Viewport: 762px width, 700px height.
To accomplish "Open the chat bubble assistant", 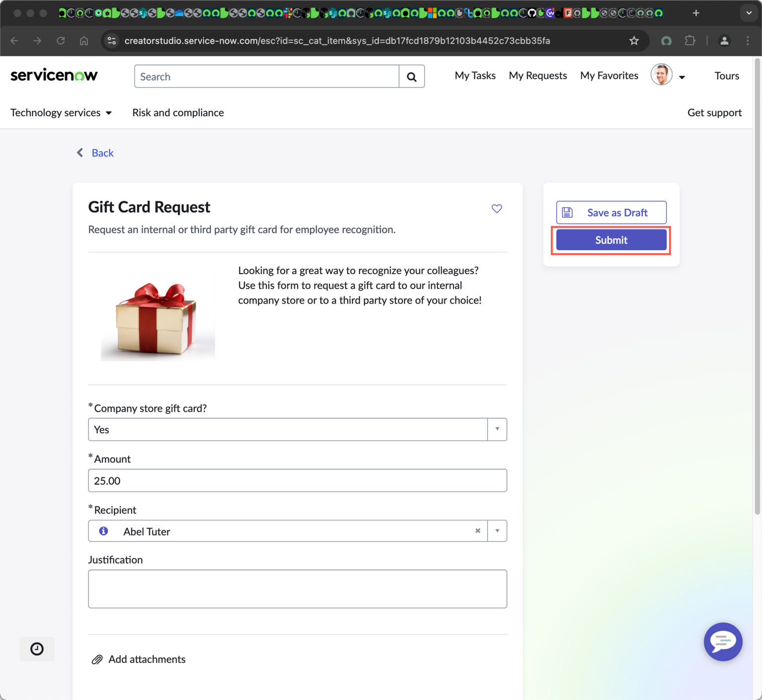I will click(723, 641).
